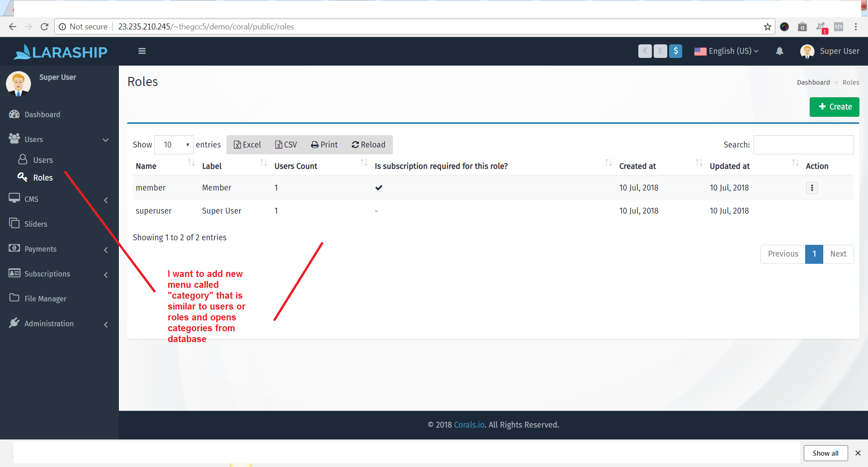Sort by Created at column arrows
The height and width of the screenshot is (467, 868).
[x=699, y=162]
